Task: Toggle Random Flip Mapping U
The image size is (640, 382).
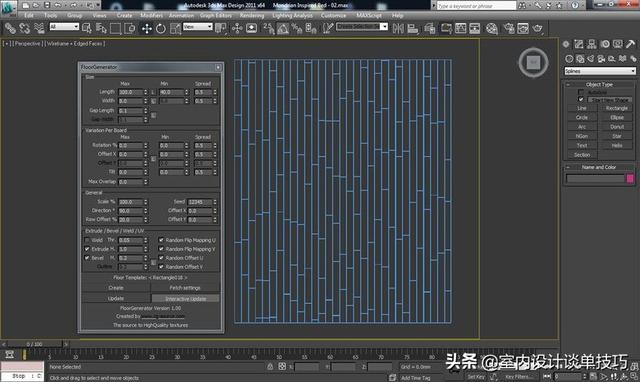Action: [161, 240]
